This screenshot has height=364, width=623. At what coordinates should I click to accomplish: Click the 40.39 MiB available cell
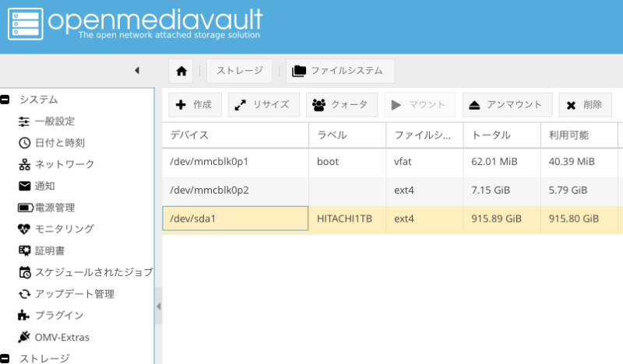[x=579, y=162]
